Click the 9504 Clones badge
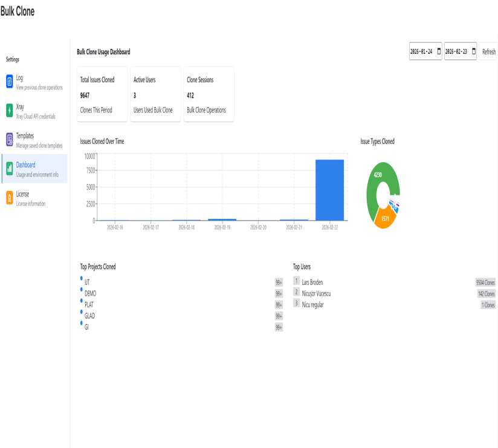 485,282
